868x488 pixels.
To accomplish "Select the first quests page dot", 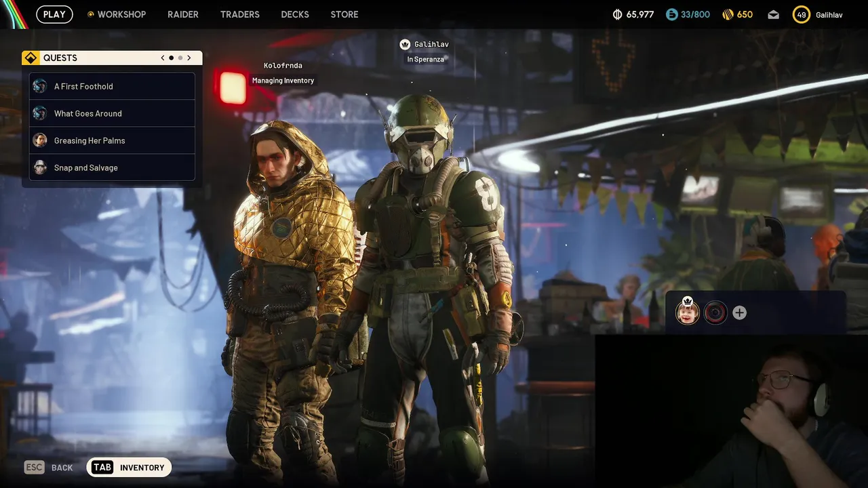I will pos(172,58).
